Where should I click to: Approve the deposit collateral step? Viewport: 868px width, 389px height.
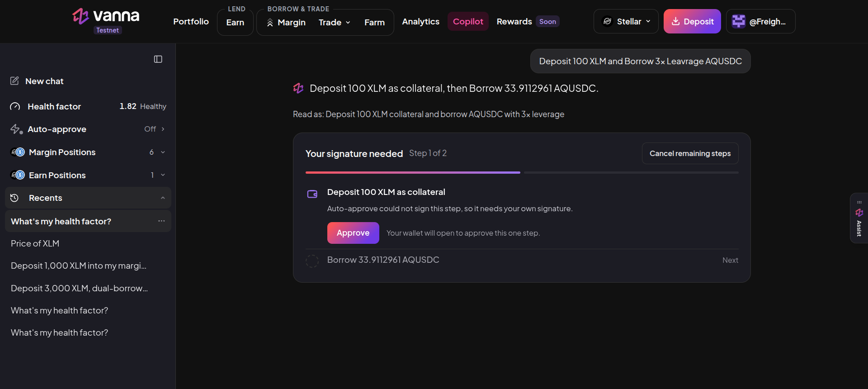click(x=353, y=233)
